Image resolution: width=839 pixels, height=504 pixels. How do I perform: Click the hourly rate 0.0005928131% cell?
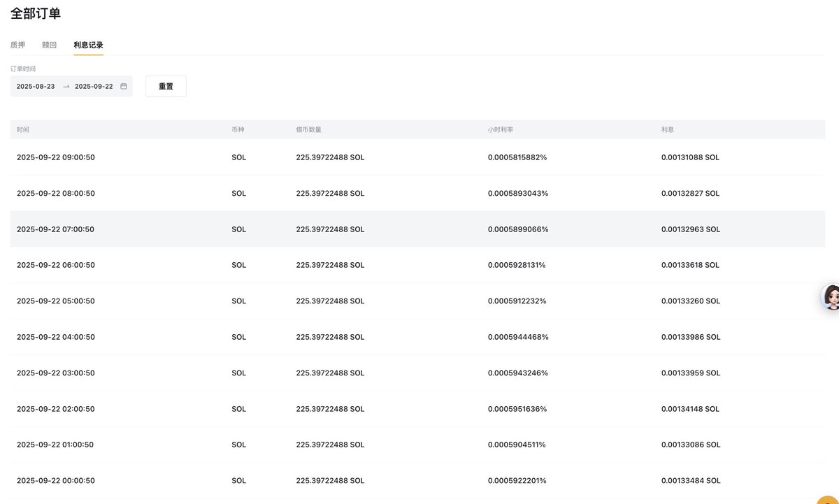coord(517,265)
